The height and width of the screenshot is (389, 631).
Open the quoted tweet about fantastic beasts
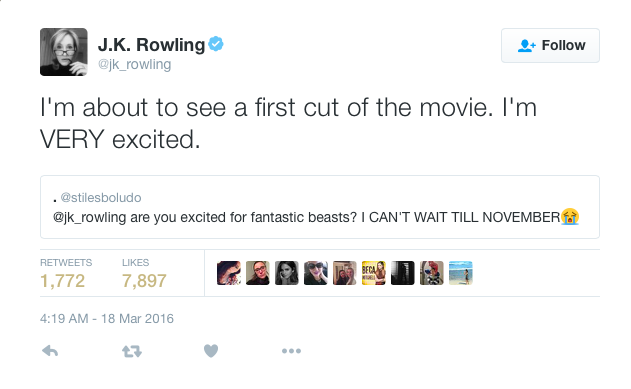pos(320,207)
